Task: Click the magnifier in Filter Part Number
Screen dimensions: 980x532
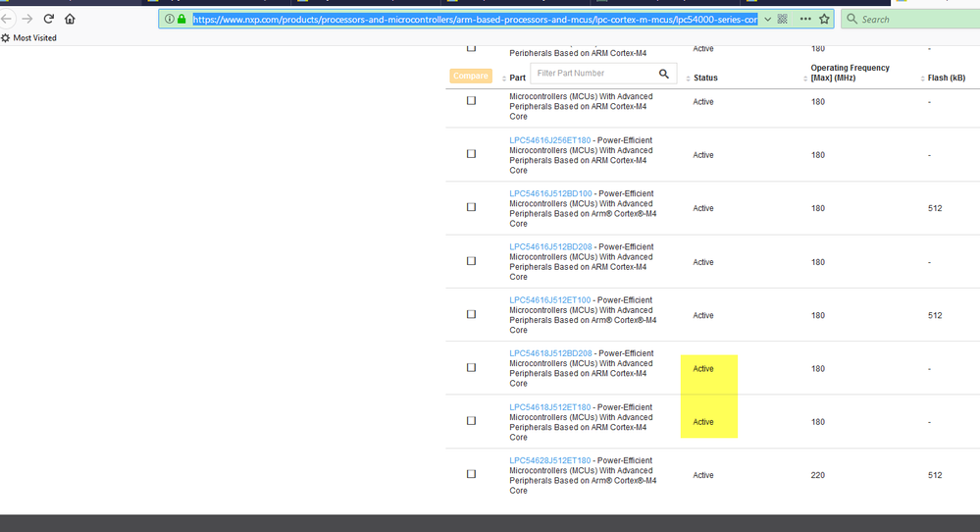Action: point(664,74)
